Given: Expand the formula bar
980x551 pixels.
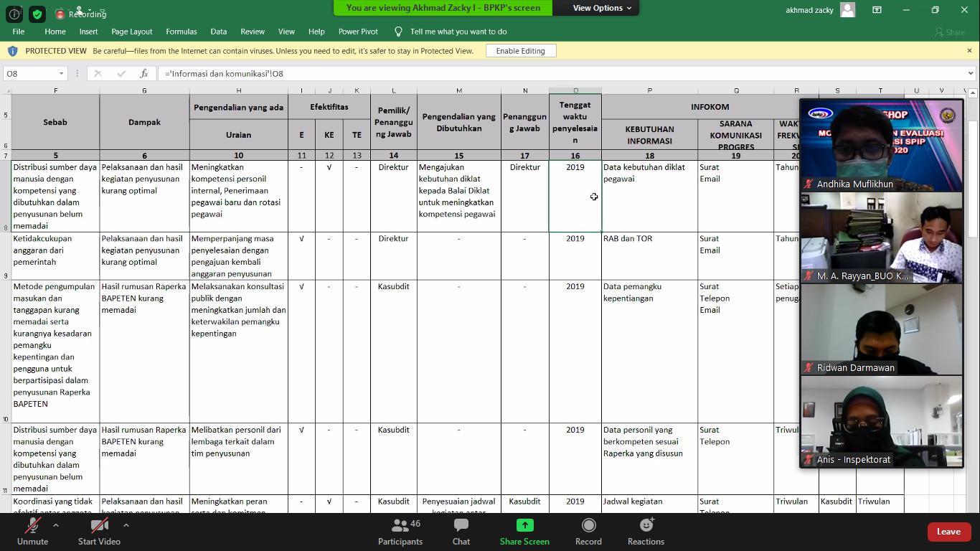Looking at the screenshot, I should click(x=971, y=73).
